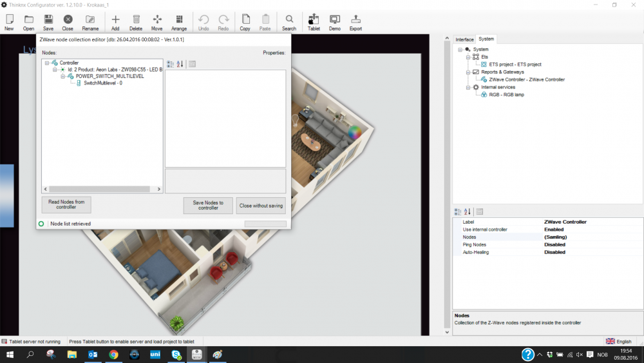
Task: Switch to the Interface tab
Action: 464,40
